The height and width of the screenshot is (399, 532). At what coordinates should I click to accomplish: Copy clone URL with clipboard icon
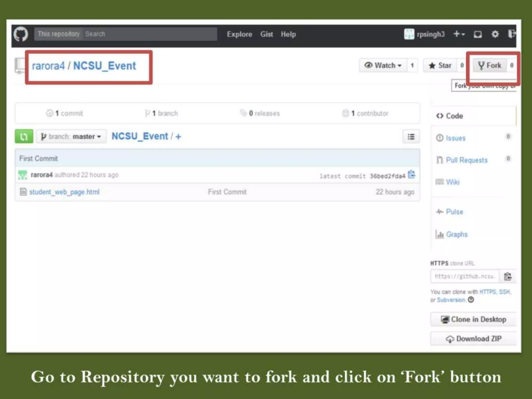[x=508, y=276]
